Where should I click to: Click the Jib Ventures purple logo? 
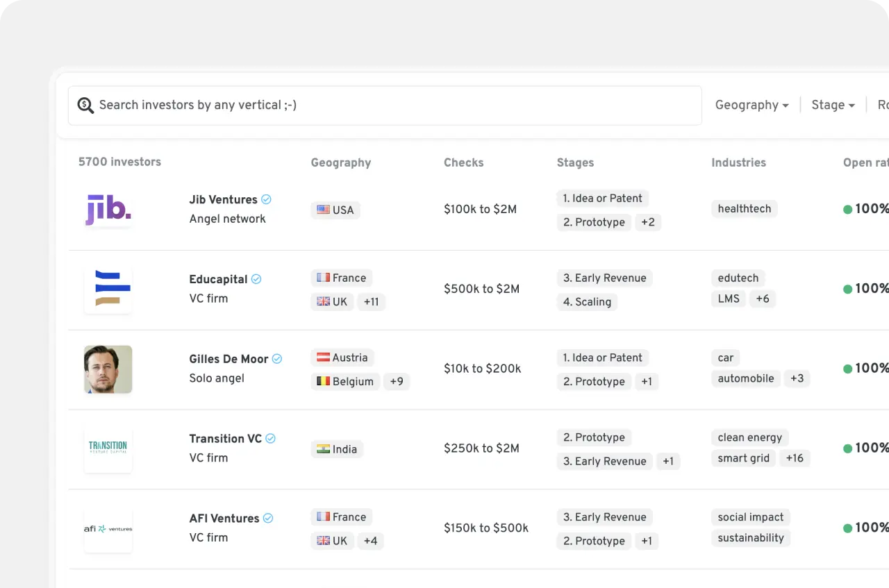click(x=108, y=209)
